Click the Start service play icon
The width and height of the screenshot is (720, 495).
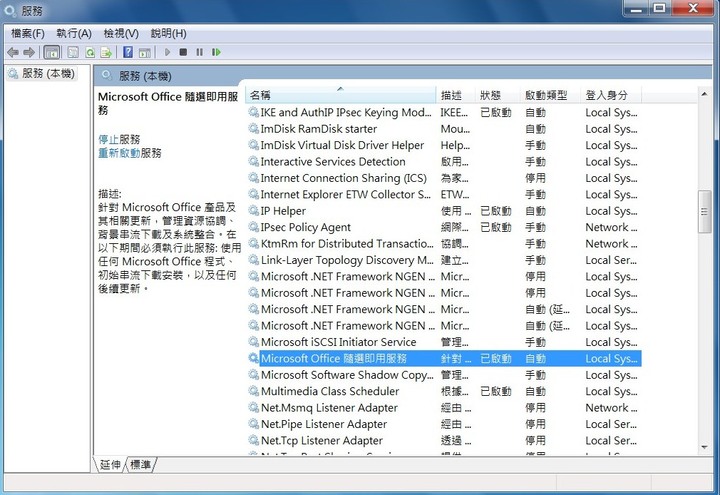(x=167, y=52)
